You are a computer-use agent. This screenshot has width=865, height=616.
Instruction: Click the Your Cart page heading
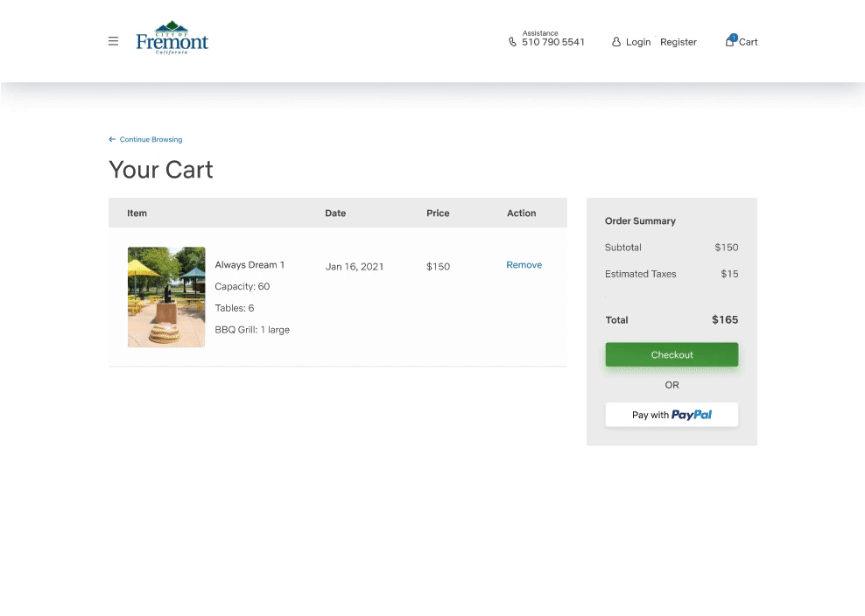[160, 169]
